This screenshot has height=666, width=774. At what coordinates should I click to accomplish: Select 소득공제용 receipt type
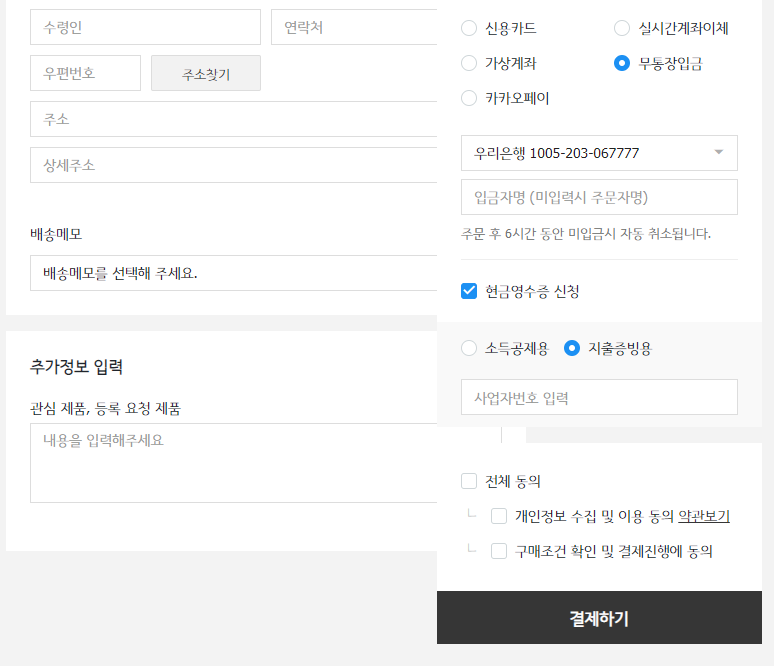coord(469,348)
